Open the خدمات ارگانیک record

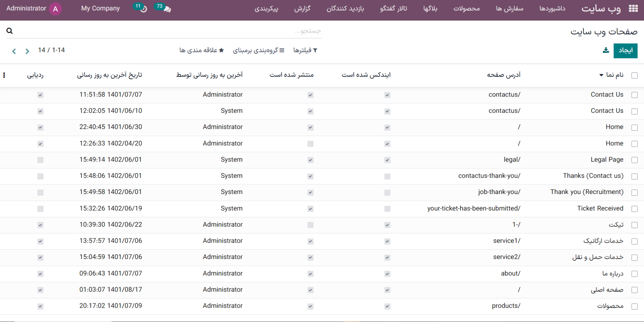click(603, 241)
